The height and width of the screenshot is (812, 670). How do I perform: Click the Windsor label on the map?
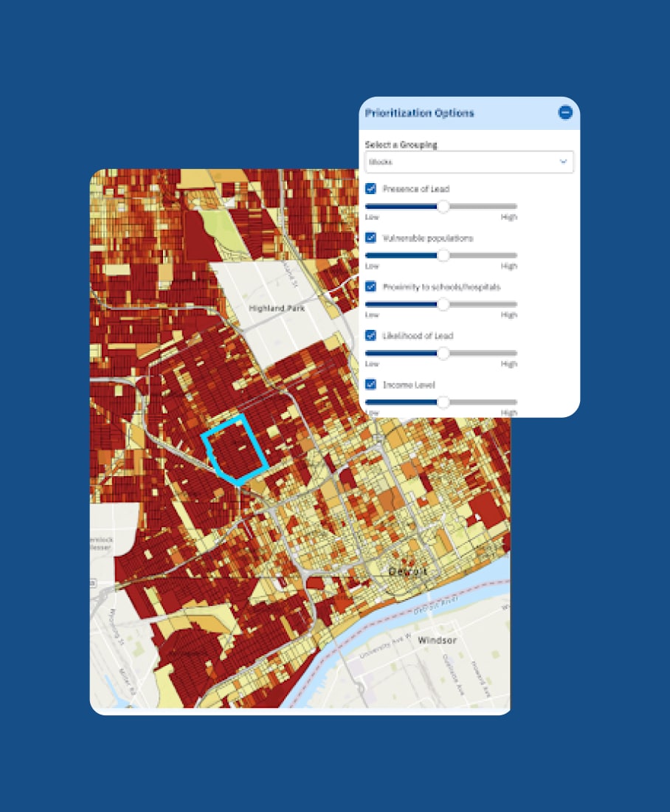tap(437, 639)
